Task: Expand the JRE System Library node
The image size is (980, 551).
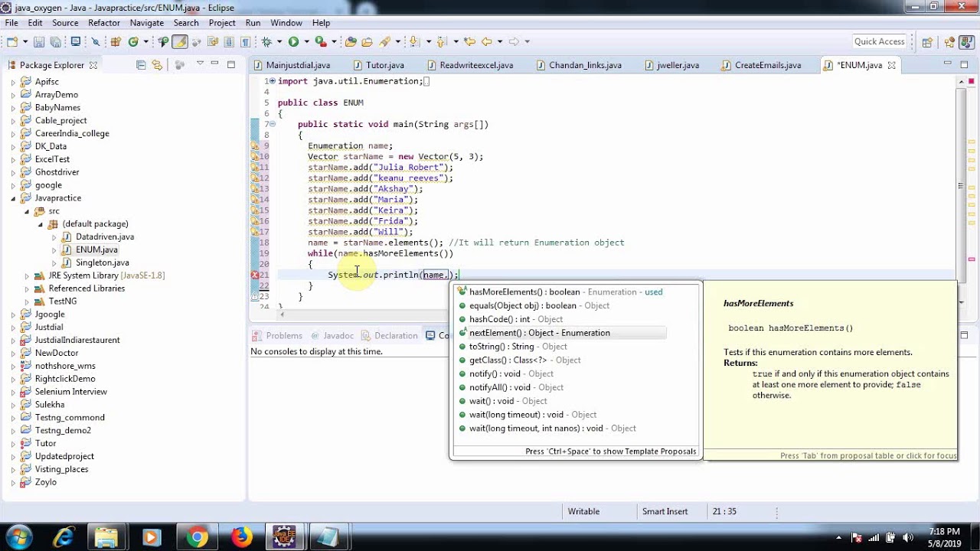Action: (x=27, y=275)
